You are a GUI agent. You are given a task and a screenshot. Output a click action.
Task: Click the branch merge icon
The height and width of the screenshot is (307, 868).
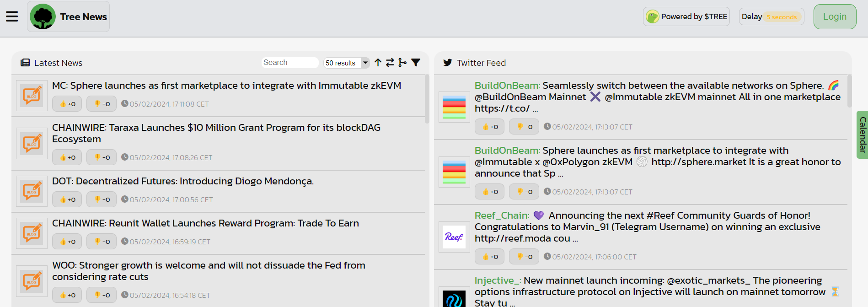point(402,63)
